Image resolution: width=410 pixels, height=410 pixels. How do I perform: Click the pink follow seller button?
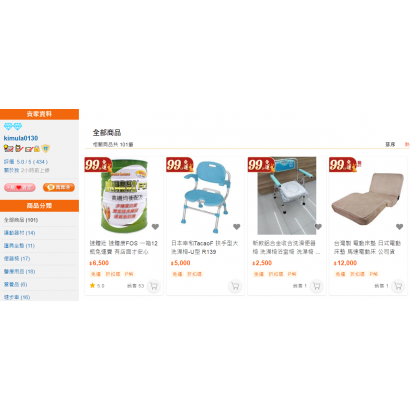20,187
